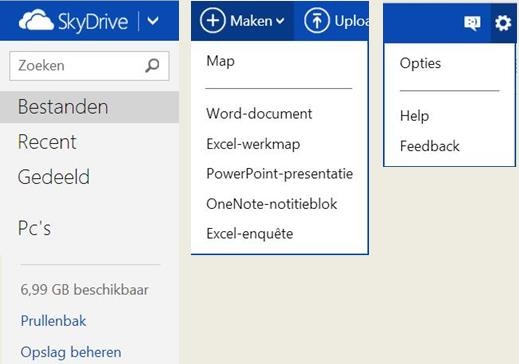The image size is (519, 364).
Task: Click the Upload arrow circle icon
Action: pos(317,21)
